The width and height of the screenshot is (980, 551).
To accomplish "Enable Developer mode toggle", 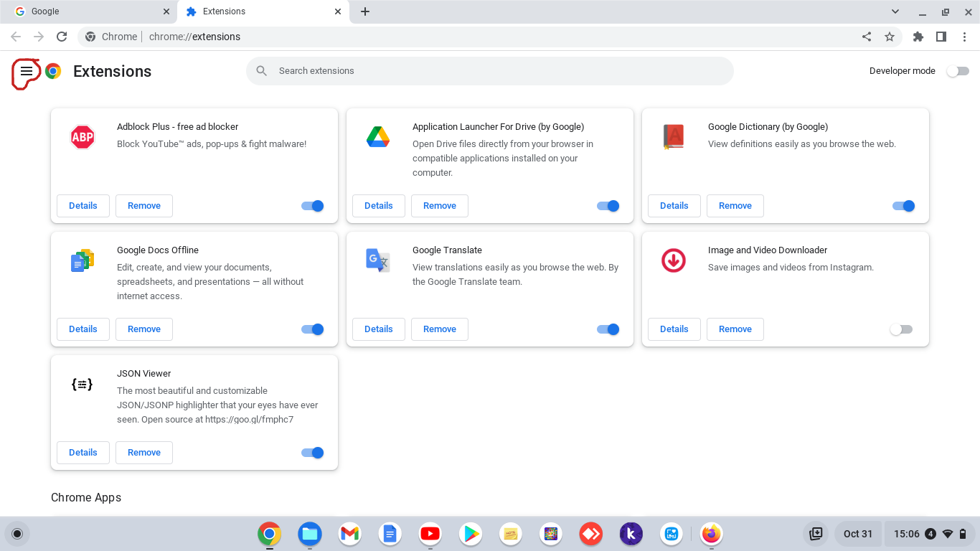I will coord(958,71).
